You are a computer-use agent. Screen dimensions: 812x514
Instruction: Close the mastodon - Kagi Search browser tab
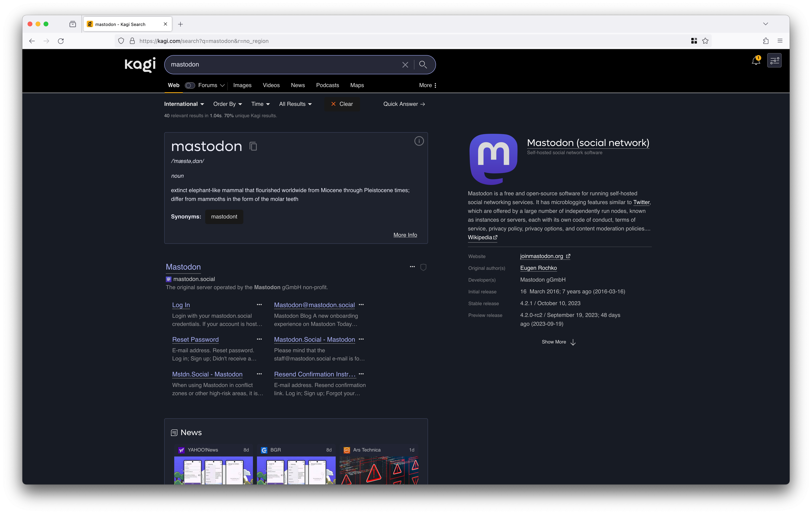click(165, 24)
